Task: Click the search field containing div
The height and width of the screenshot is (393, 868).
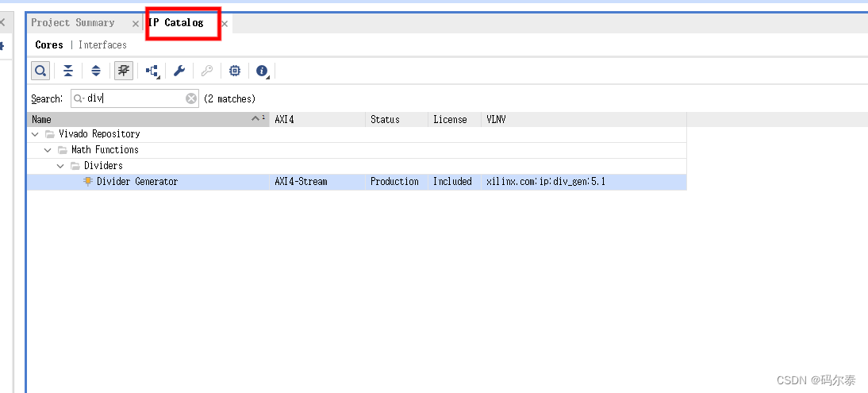Action: [135, 98]
